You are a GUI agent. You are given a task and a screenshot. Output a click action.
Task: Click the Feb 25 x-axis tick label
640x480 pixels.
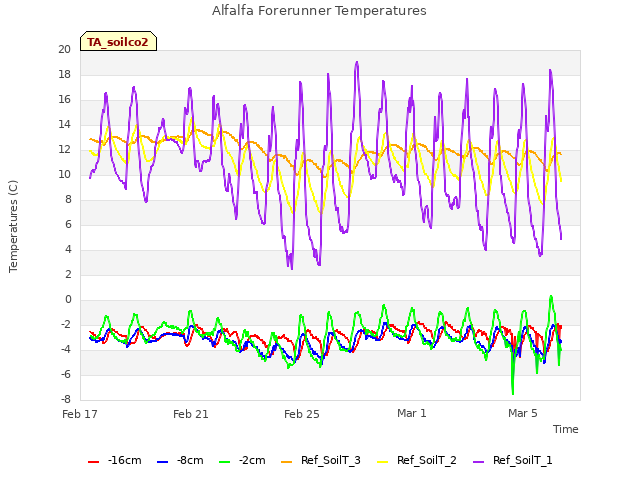302,414
